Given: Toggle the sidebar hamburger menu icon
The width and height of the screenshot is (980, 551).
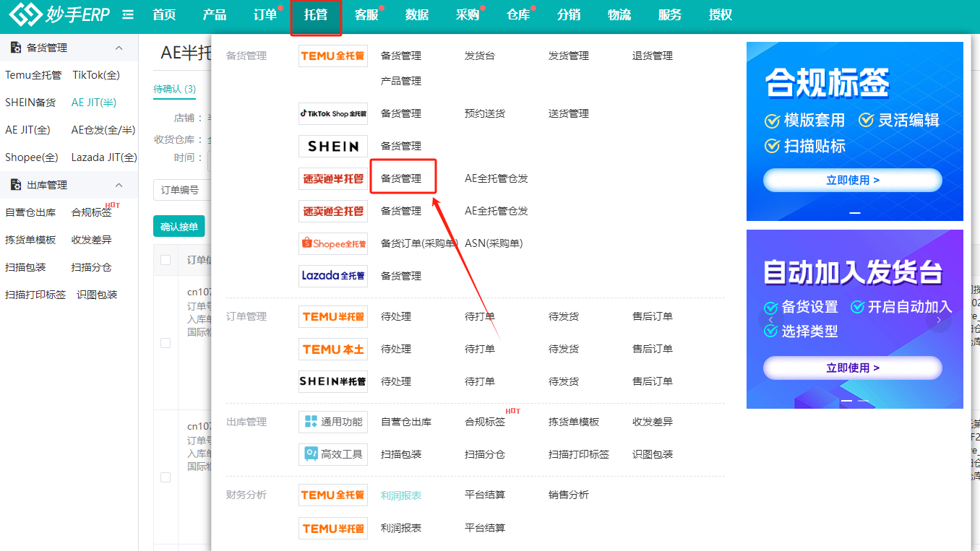Looking at the screenshot, I should pyautogui.click(x=128, y=14).
